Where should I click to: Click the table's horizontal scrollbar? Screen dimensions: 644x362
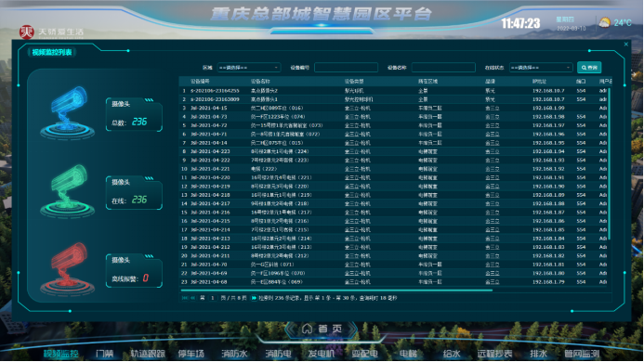(x=336, y=291)
